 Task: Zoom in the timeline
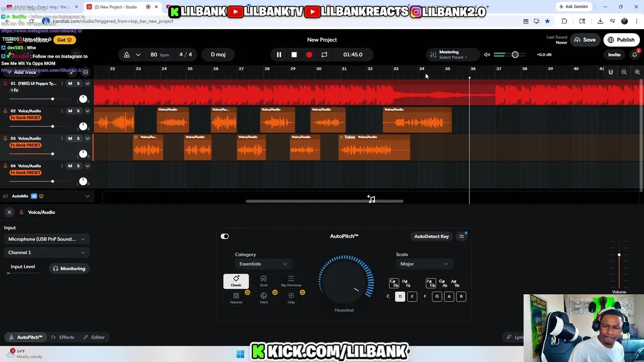(637, 72)
